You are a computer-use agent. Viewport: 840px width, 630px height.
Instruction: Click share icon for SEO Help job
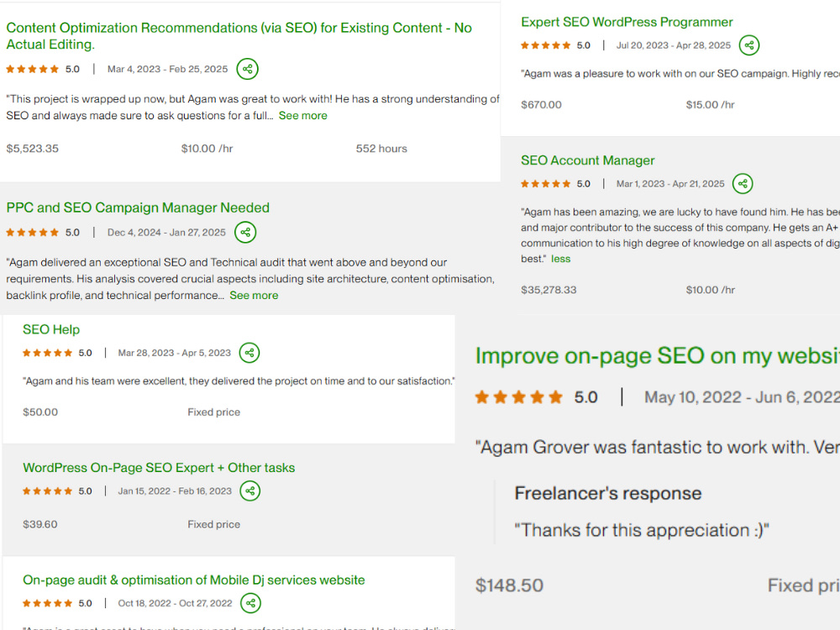249,353
